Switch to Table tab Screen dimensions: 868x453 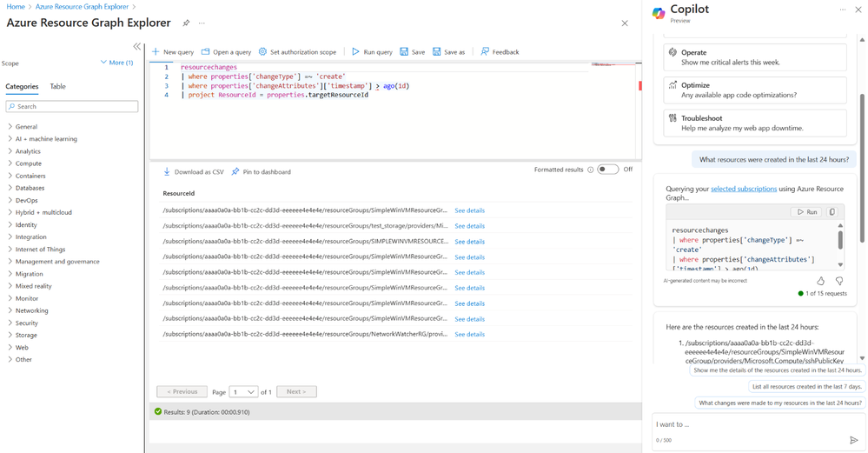coord(57,86)
